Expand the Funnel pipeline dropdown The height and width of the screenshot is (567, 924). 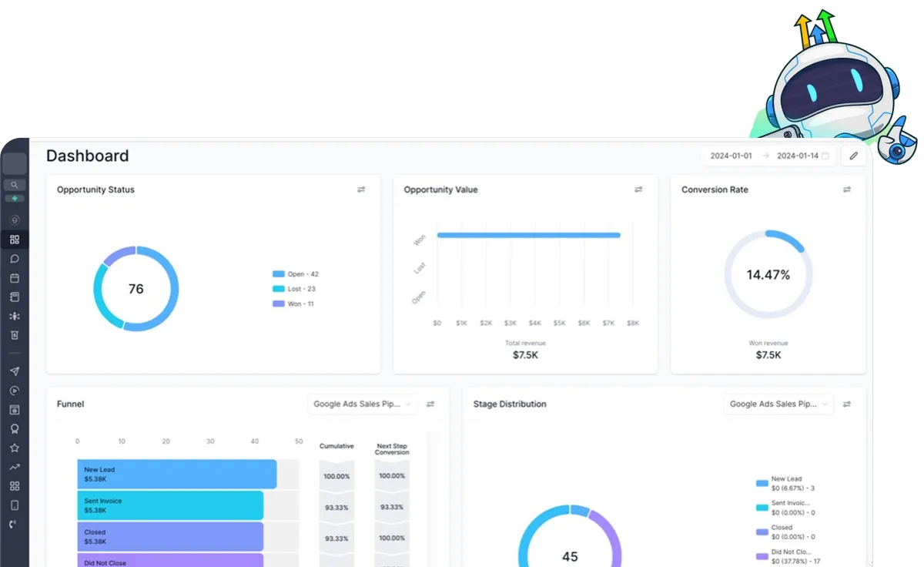[362, 404]
